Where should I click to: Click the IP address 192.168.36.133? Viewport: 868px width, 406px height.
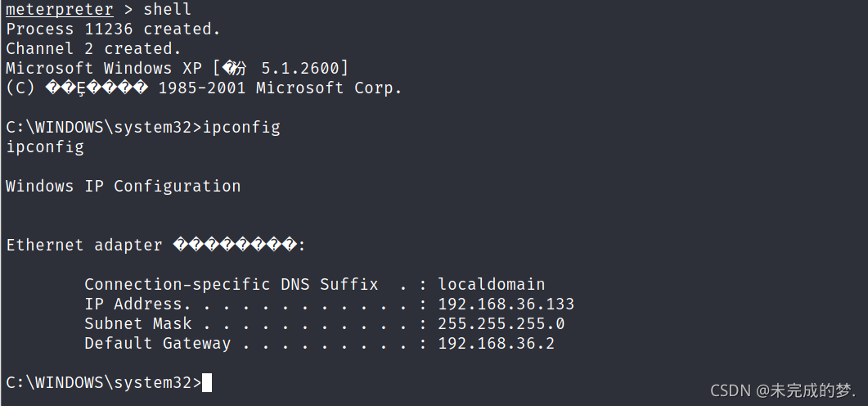506,304
